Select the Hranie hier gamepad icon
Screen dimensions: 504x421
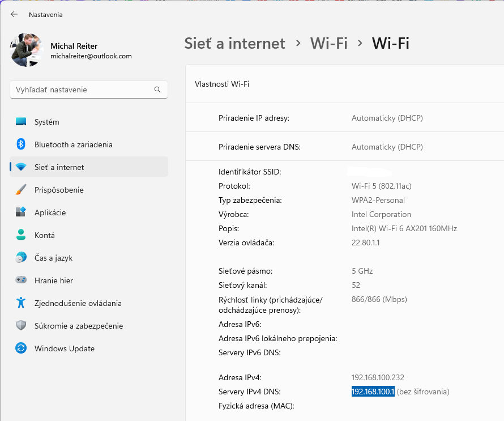tap(21, 280)
